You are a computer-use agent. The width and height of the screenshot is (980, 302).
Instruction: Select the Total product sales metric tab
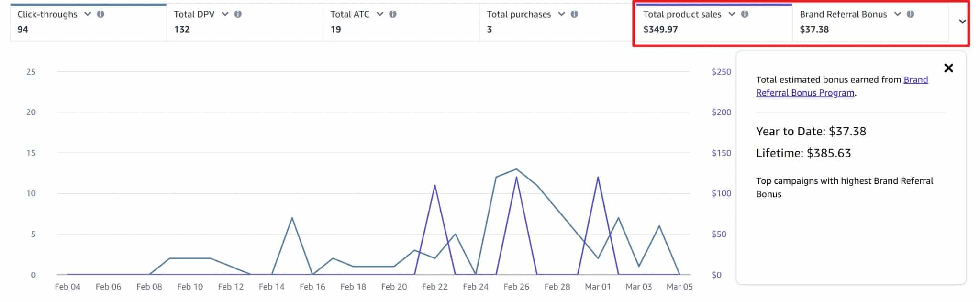coord(682,14)
